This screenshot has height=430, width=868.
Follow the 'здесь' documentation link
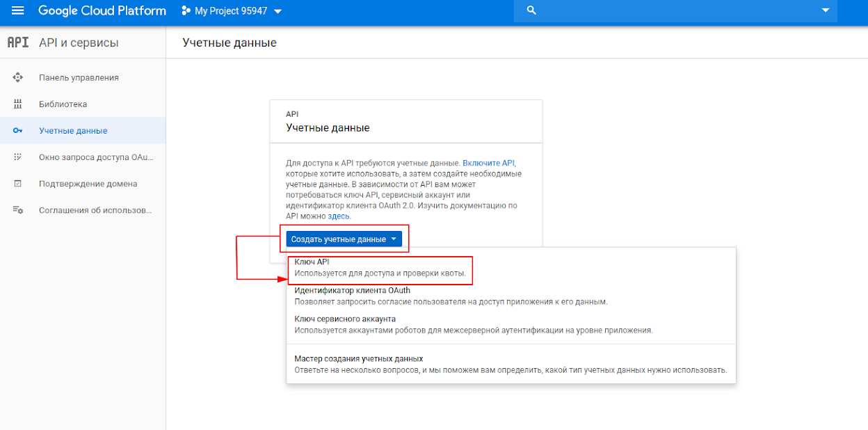(x=339, y=216)
